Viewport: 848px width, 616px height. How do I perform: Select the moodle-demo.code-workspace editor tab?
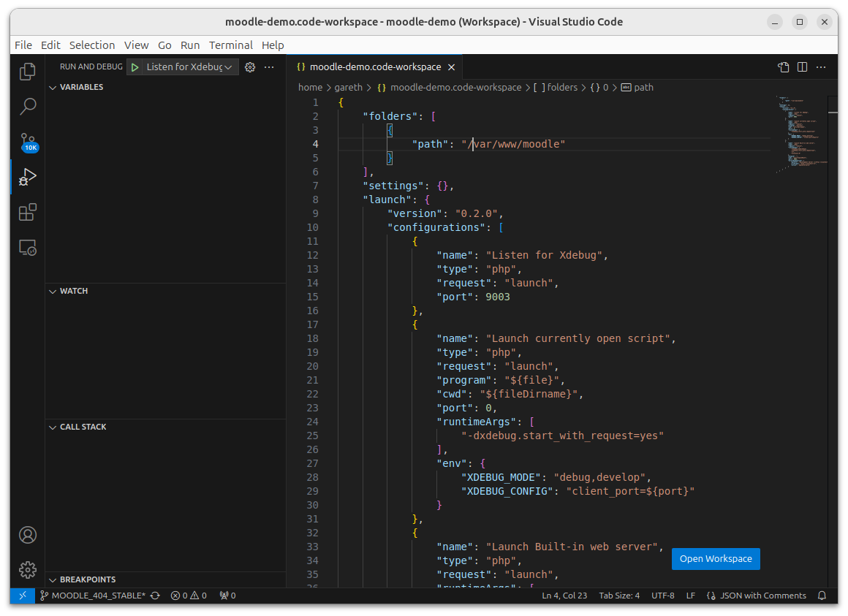coord(374,67)
